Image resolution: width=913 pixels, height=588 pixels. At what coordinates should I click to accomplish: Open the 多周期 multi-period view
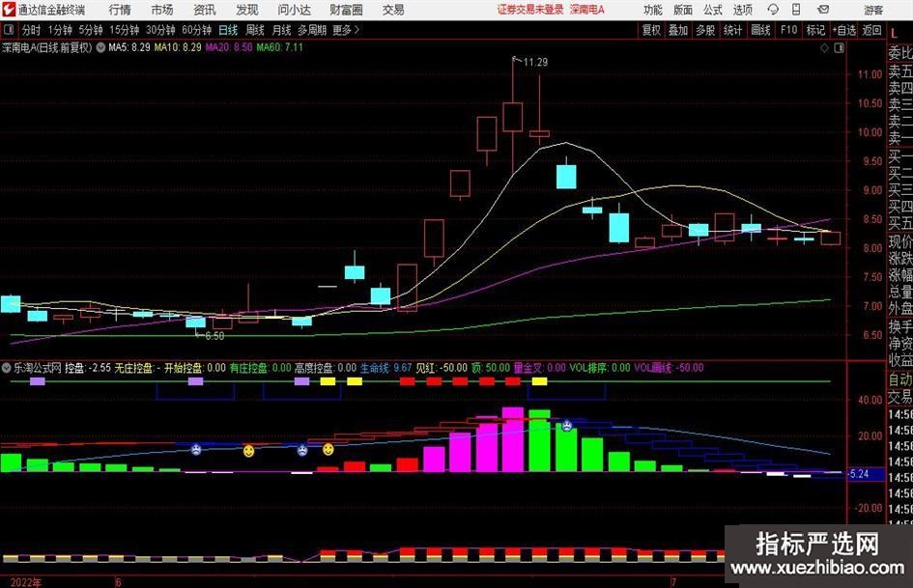pos(311,30)
